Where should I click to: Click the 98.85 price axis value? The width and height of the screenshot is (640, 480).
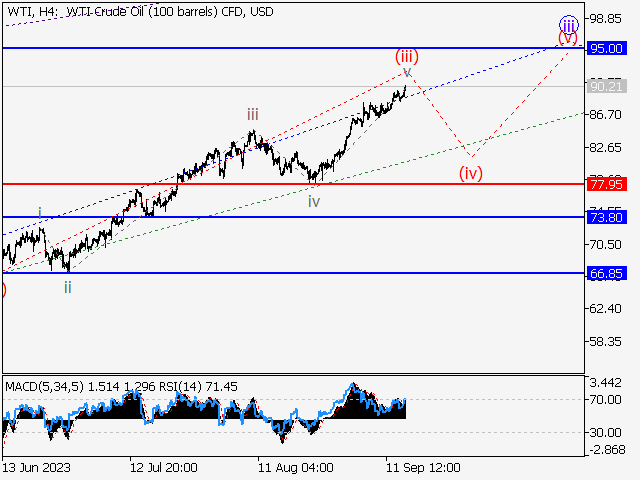pyautogui.click(x=605, y=19)
